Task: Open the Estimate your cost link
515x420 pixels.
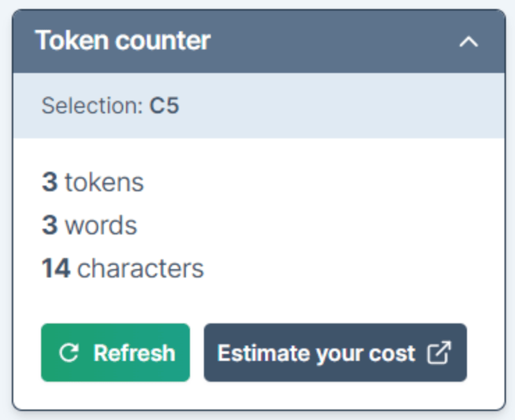Action: tap(335, 353)
